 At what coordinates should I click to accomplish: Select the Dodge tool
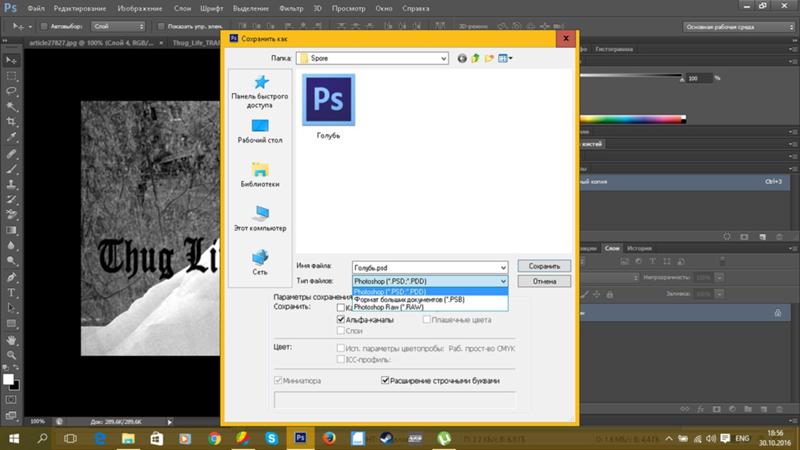pyautogui.click(x=11, y=261)
